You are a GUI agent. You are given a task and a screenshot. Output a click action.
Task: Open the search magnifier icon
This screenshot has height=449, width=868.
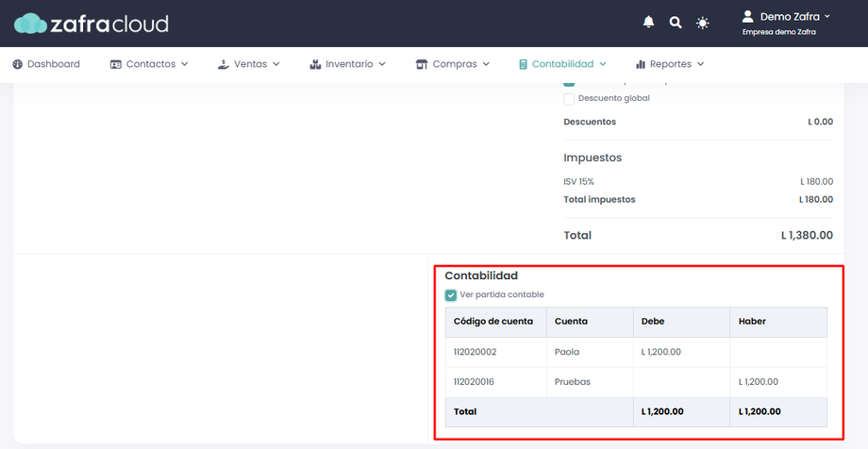(x=676, y=23)
